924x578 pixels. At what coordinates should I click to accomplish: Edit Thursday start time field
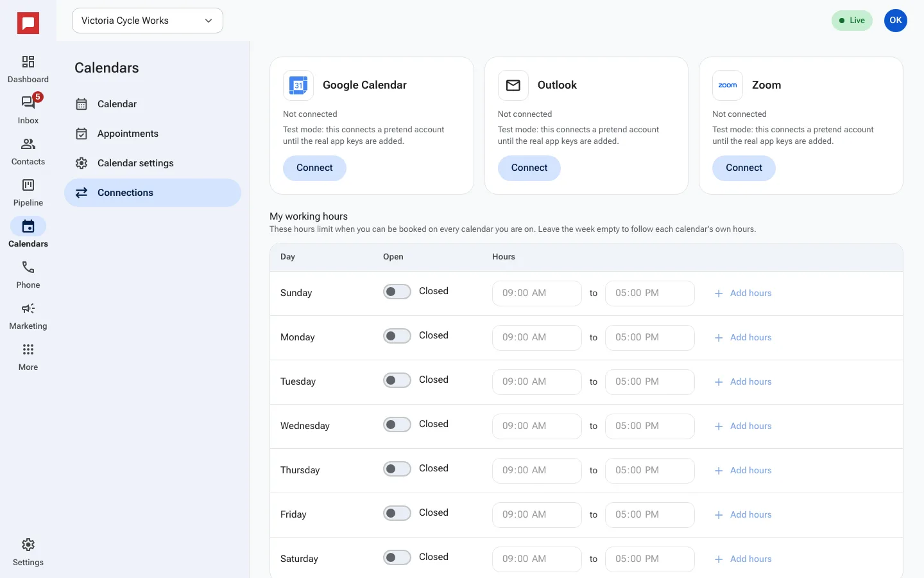537,471
